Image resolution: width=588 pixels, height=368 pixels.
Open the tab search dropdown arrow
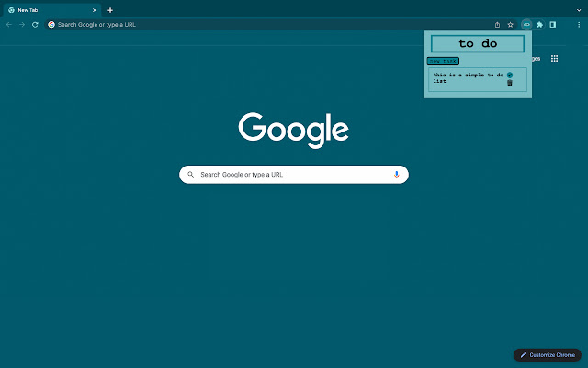(579, 10)
